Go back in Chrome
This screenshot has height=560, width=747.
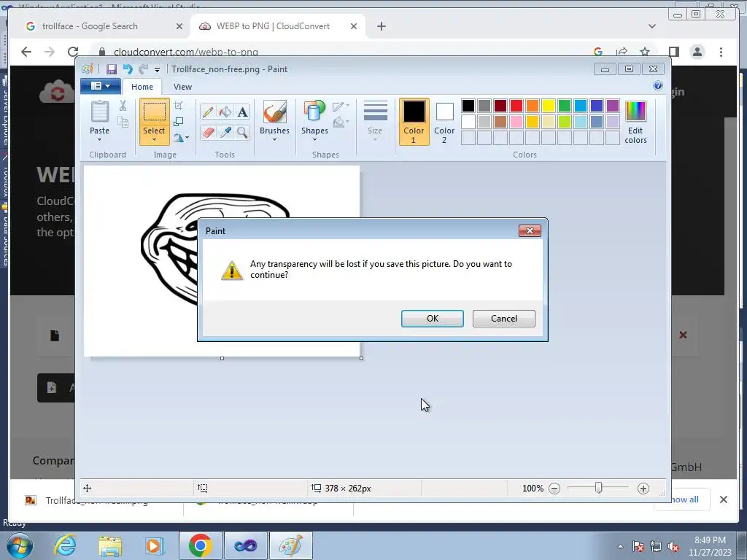pyautogui.click(x=26, y=52)
